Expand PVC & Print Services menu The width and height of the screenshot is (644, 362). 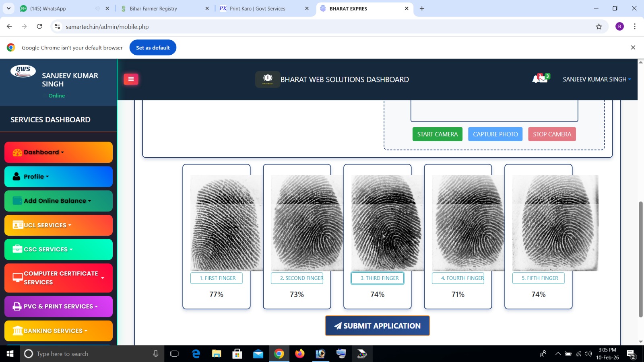tap(58, 306)
